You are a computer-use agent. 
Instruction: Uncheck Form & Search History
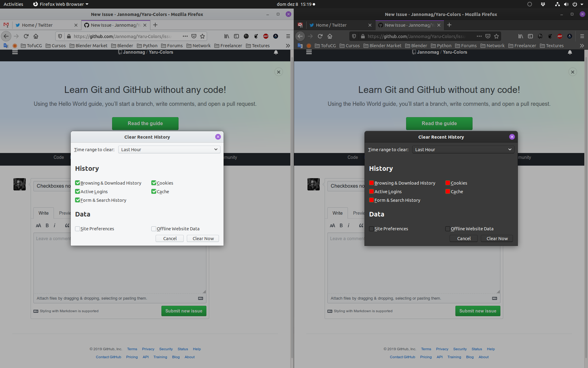point(78,200)
